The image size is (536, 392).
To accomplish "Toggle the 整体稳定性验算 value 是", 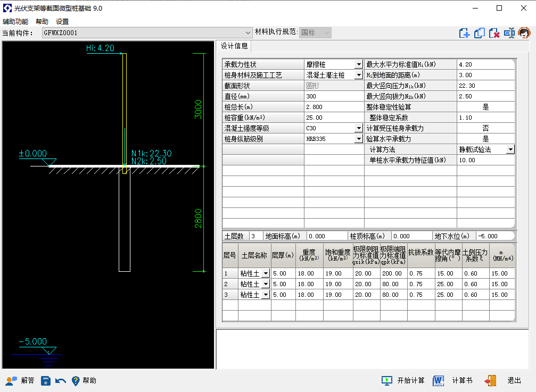I will pyautogui.click(x=485, y=107).
